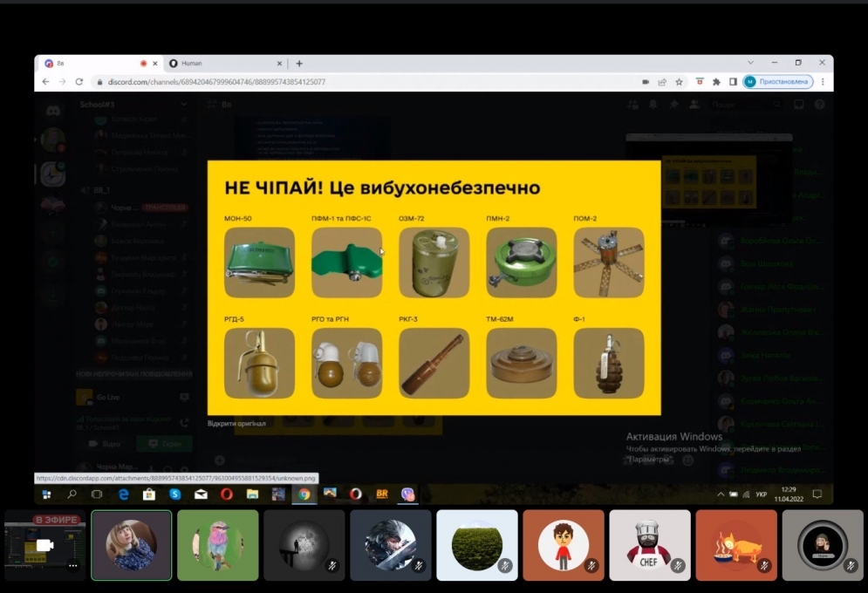Open the BR app on taskbar
Screen dimensions: 868x593
point(382,494)
